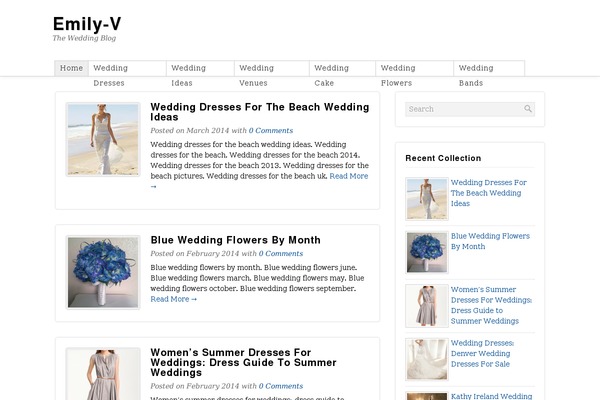This screenshot has height=400, width=600.
Task: Click text Posted on March 2014
Action: (x=189, y=131)
